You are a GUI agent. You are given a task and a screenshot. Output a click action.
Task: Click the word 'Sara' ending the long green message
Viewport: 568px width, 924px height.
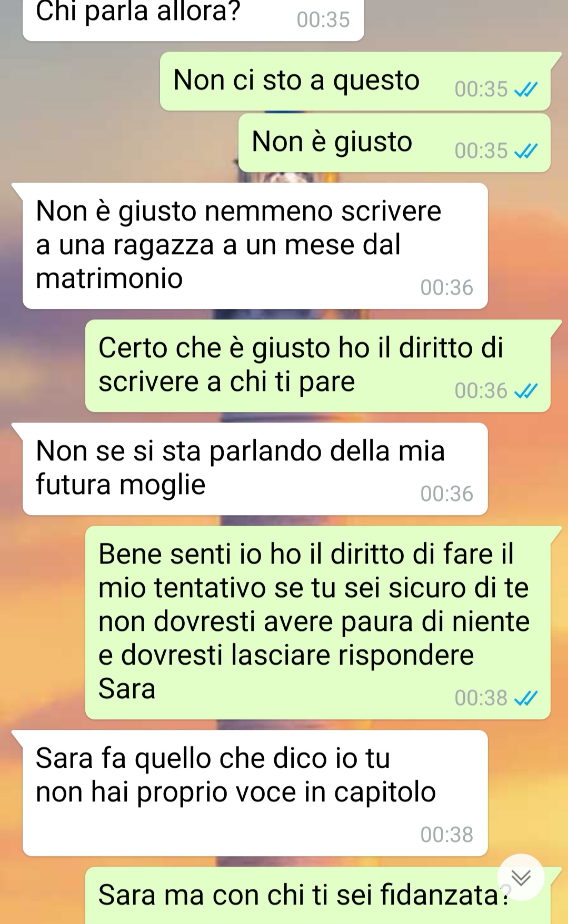(x=127, y=689)
